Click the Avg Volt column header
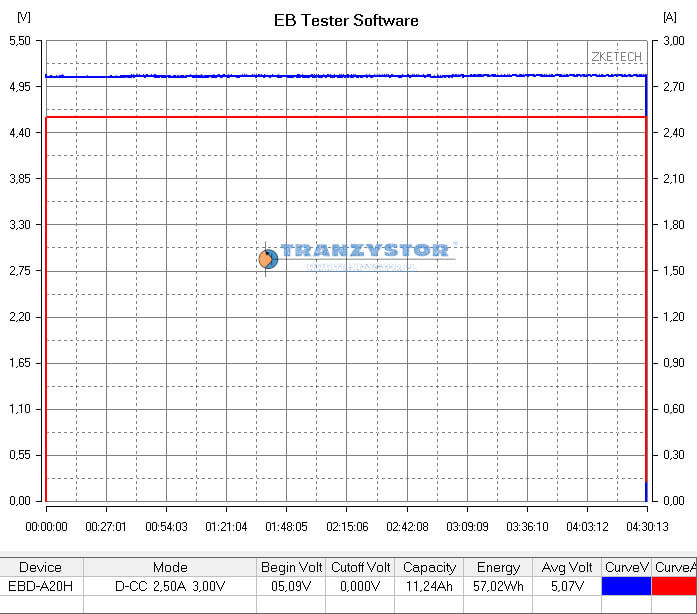Image resolution: width=697 pixels, height=614 pixels. tap(567, 567)
